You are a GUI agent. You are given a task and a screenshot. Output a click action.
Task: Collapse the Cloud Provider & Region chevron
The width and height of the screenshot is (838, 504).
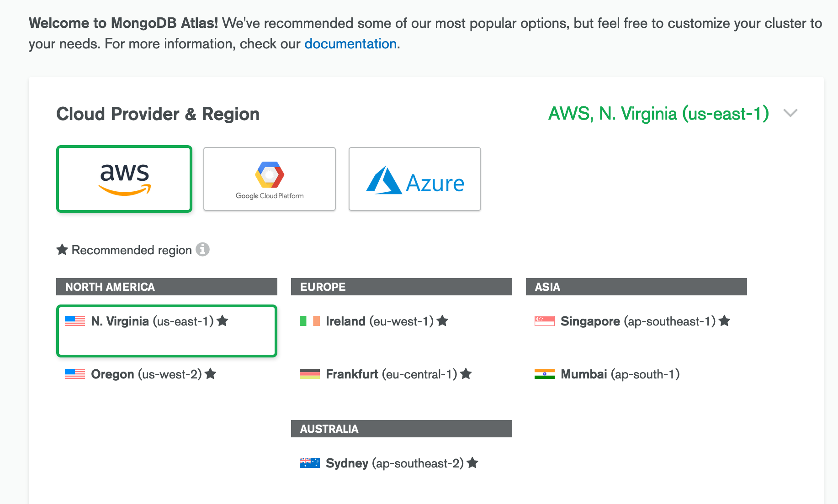pyautogui.click(x=790, y=113)
